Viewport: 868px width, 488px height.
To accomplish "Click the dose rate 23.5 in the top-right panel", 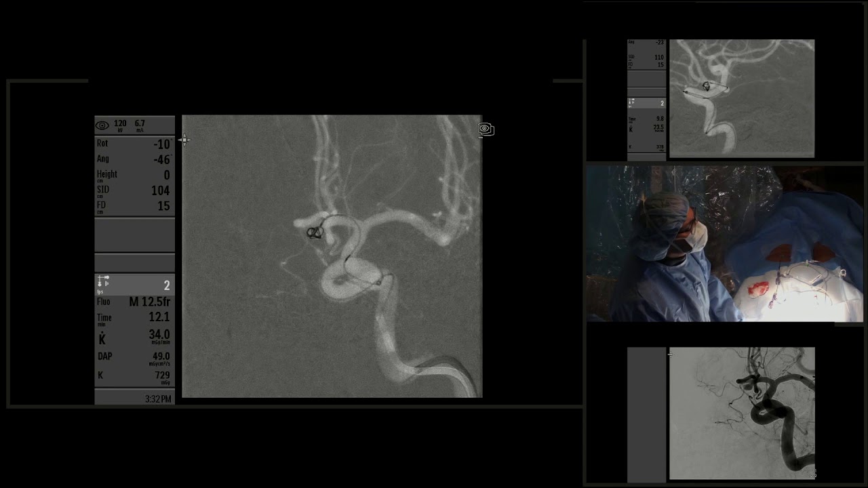I will 658,127.
